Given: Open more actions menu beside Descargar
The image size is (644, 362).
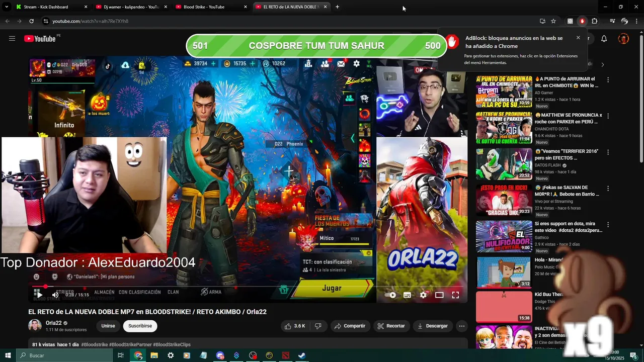Looking at the screenshot, I should point(461,326).
